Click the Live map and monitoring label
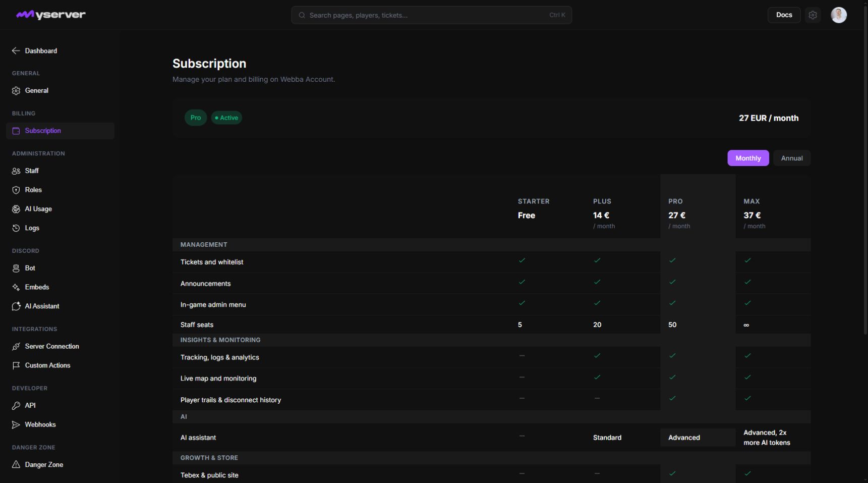The image size is (868, 483). coord(218,379)
